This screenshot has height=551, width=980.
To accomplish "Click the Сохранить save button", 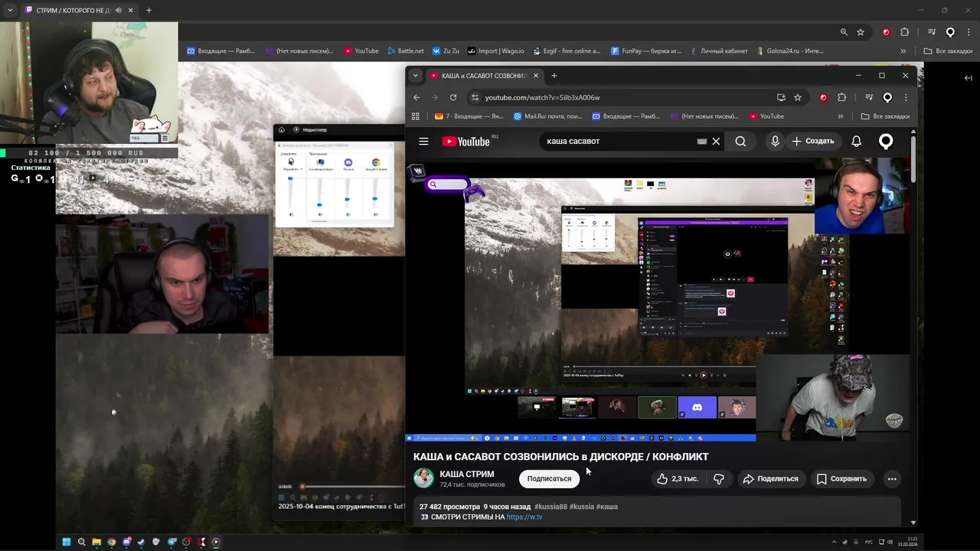I will coord(841,478).
